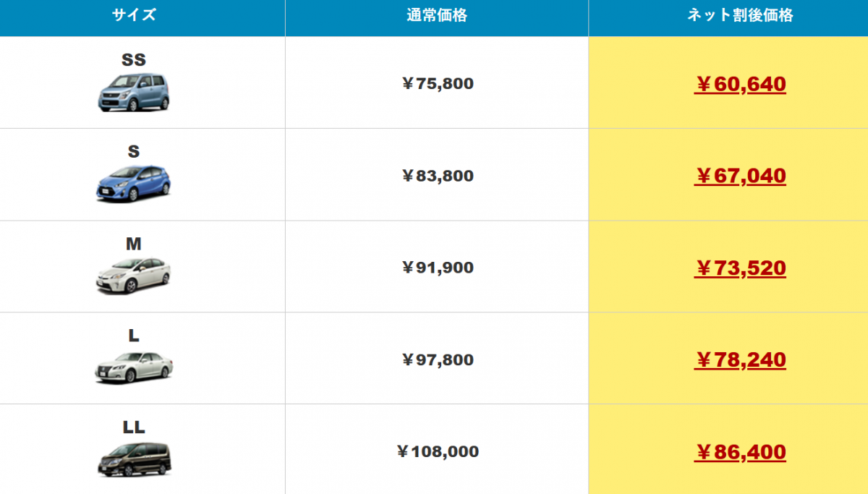Click the サイズ column header

(x=134, y=16)
